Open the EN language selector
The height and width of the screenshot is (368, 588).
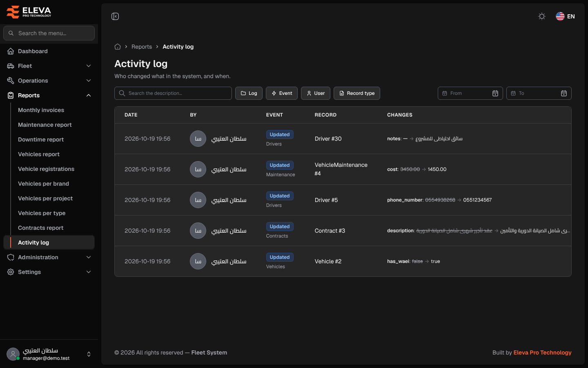566,16
